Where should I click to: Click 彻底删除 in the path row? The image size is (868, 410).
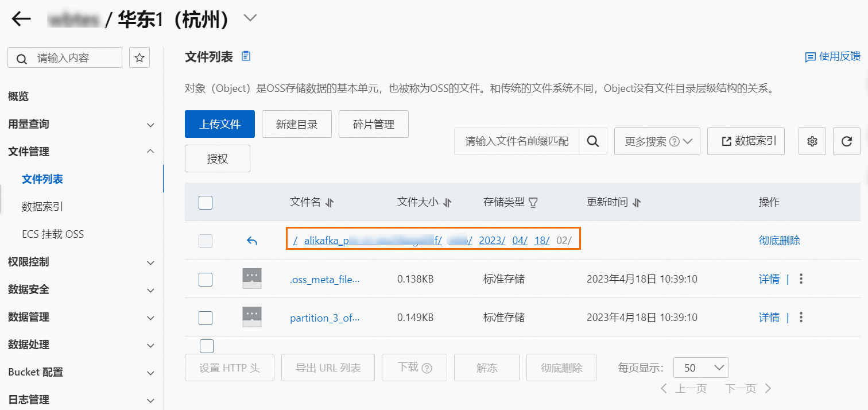pos(780,241)
